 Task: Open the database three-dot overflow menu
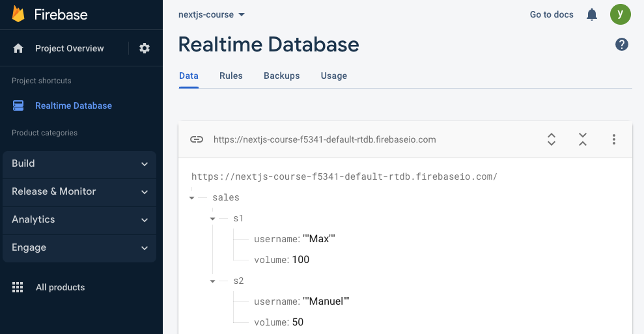(613, 140)
